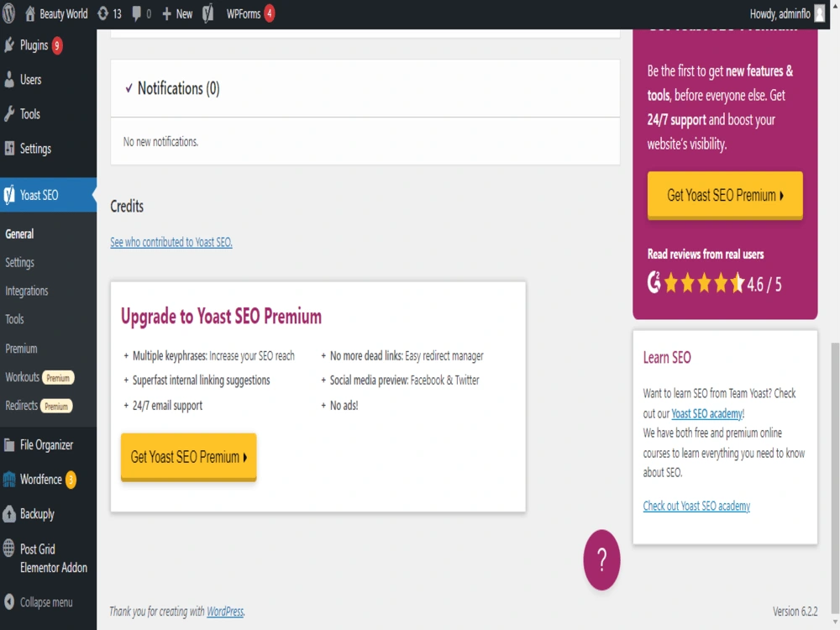Click 'No ads!' feature text
The width and height of the screenshot is (840, 630).
(344, 406)
